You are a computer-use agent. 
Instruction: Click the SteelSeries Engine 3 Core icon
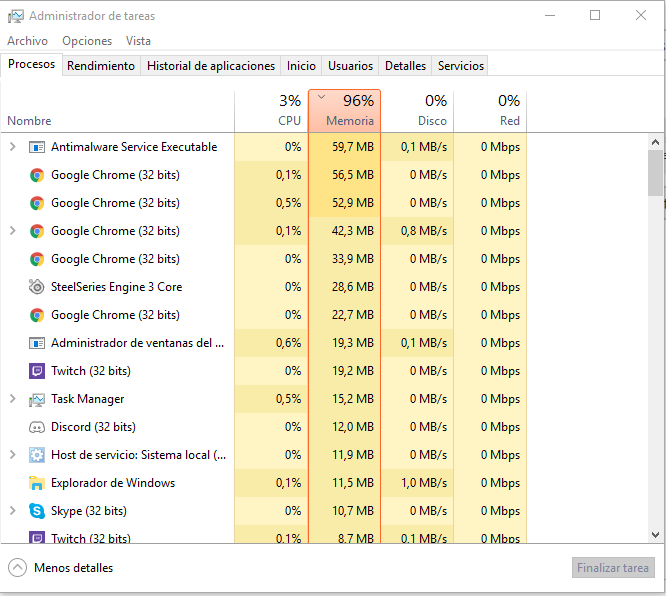(37, 287)
